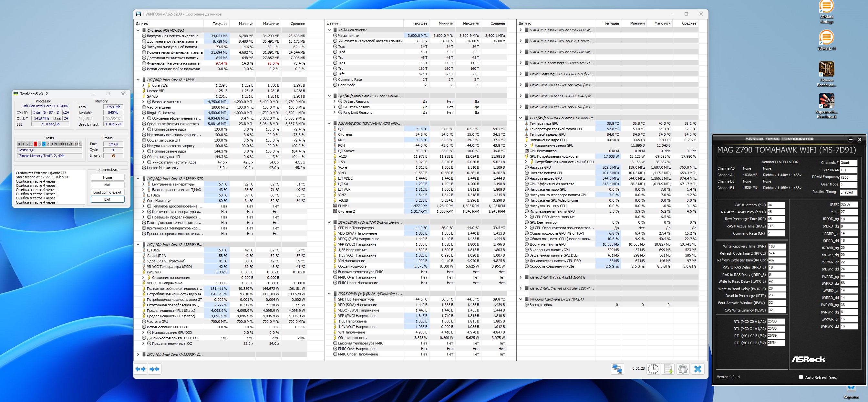
Task: Click the expand columns double-arrow icon
Action: (x=140, y=369)
